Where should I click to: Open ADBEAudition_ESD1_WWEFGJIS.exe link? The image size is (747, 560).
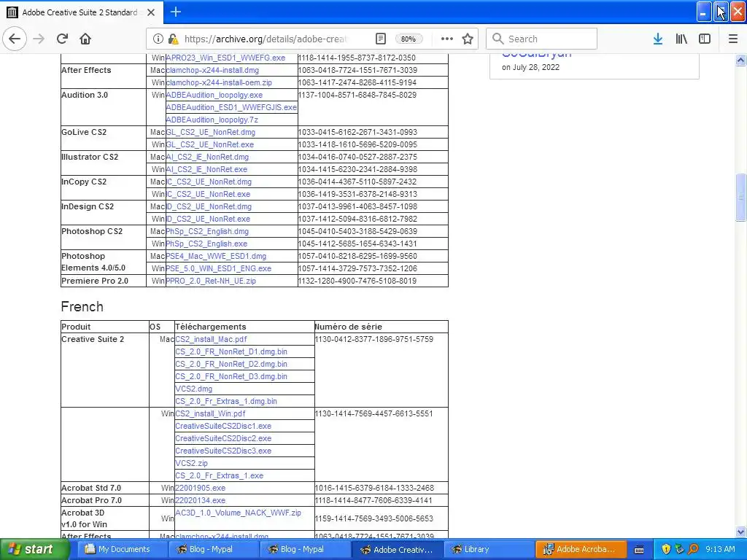(x=231, y=107)
